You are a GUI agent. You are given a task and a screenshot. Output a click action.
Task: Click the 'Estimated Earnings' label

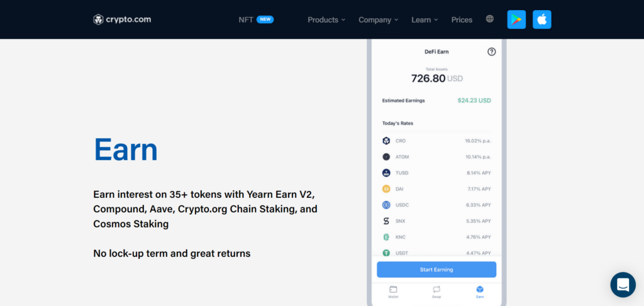pos(403,101)
